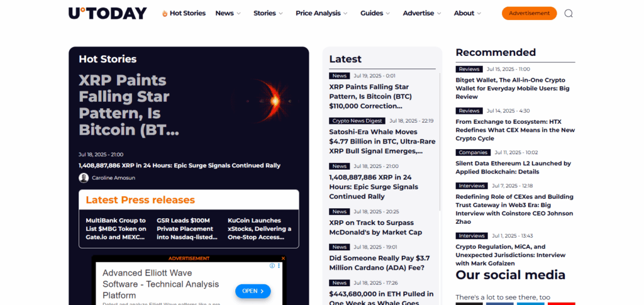Screen dimensions: 644x305
Task: Open GSR Leads $100M Private Placement release
Action: coord(187,229)
